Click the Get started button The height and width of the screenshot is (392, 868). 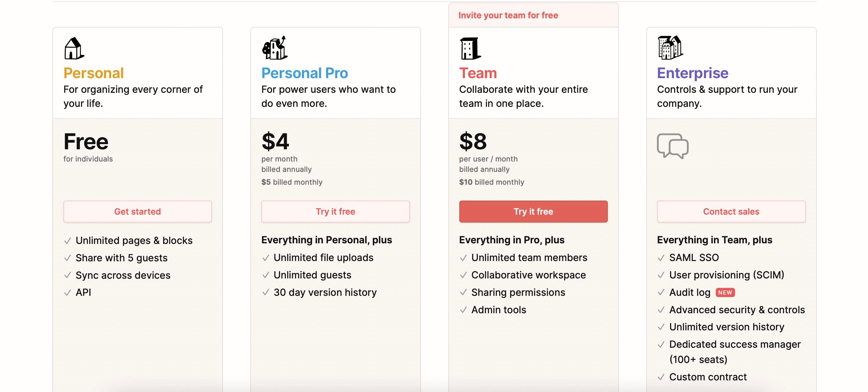138,212
